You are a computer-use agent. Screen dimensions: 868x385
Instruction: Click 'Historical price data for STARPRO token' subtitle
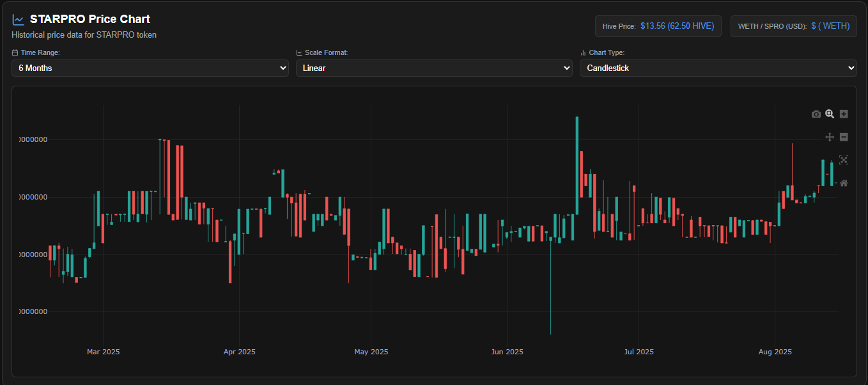pos(84,35)
